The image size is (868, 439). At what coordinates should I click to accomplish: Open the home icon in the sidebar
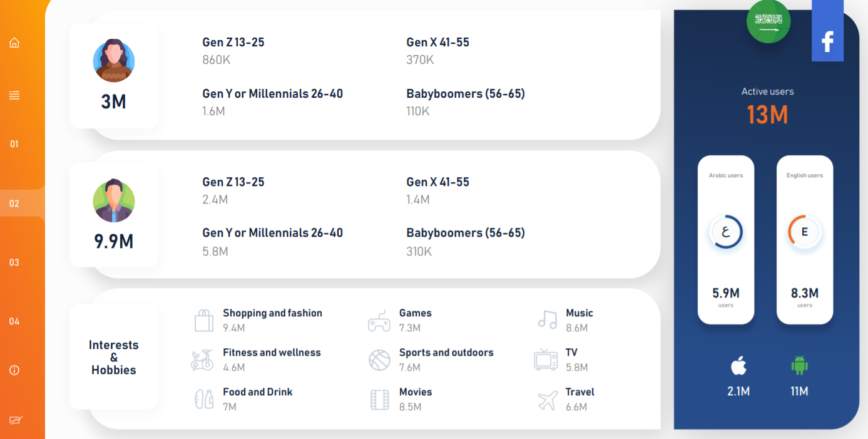pos(14,43)
